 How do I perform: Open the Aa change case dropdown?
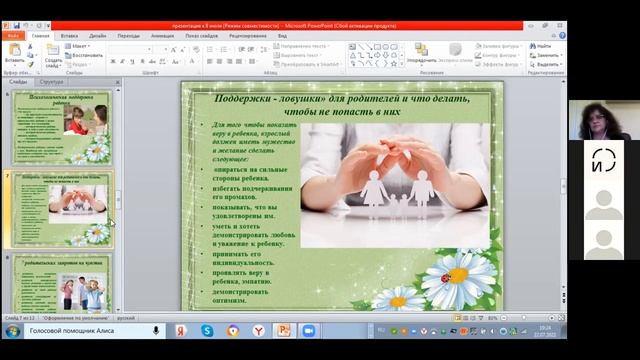click(x=176, y=61)
